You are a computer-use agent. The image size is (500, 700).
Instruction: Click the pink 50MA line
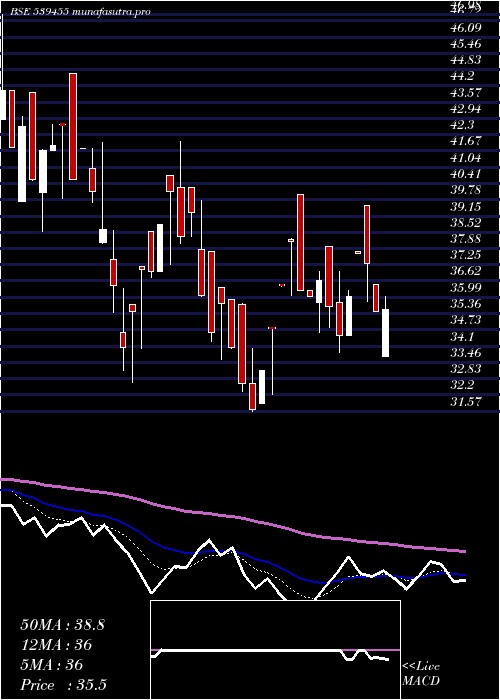pos(232,517)
